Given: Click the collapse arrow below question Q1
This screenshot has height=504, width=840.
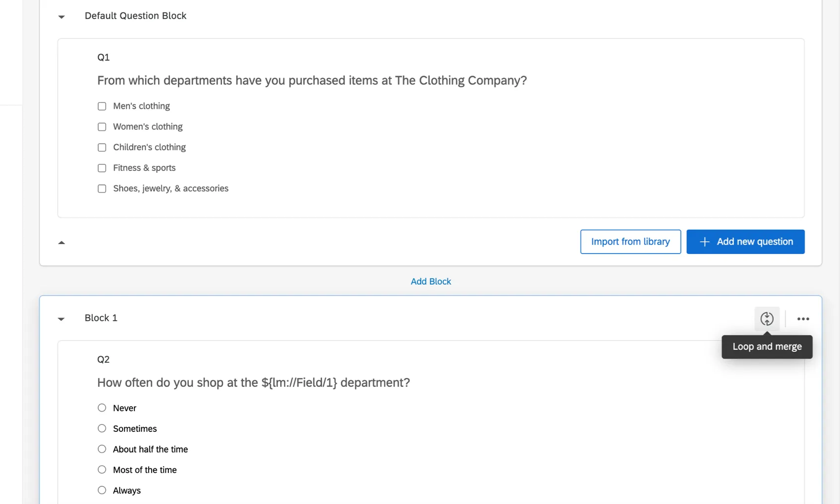Looking at the screenshot, I should click(x=61, y=242).
